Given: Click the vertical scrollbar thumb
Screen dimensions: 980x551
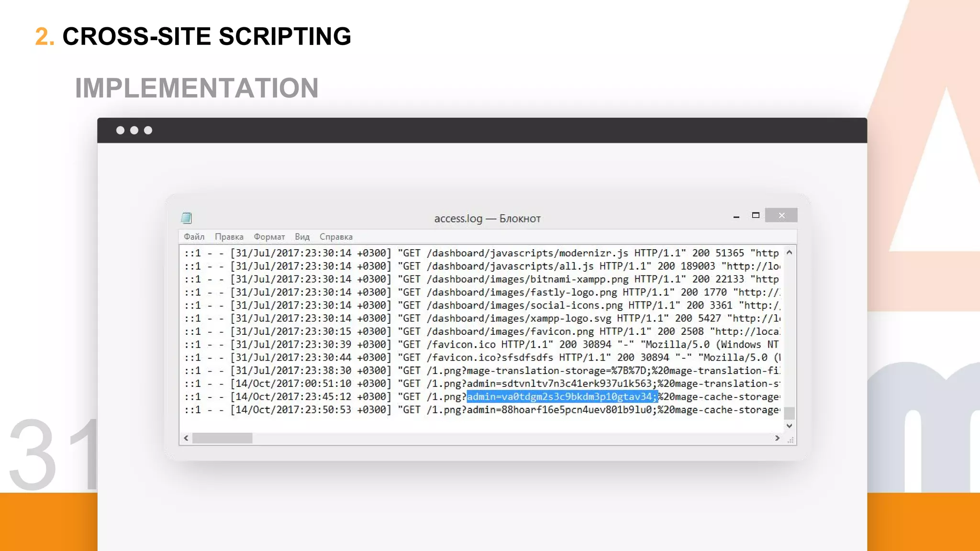Looking at the screenshot, I should tap(789, 413).
